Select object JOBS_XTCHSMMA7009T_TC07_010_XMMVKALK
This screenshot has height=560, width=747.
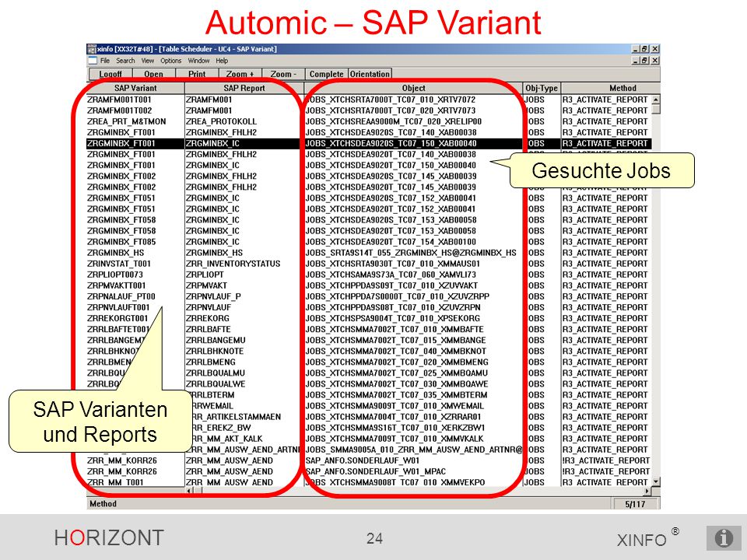pyautogui.click(x=395, y=439)
